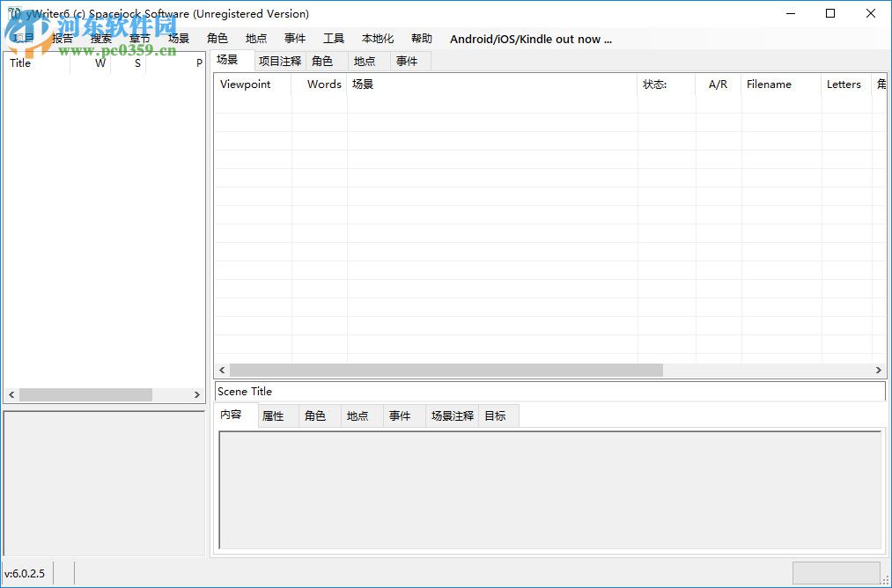Click the Words column header to sort
The height and width of the screenshot is (588, 892).
click(x=323, y=85)
